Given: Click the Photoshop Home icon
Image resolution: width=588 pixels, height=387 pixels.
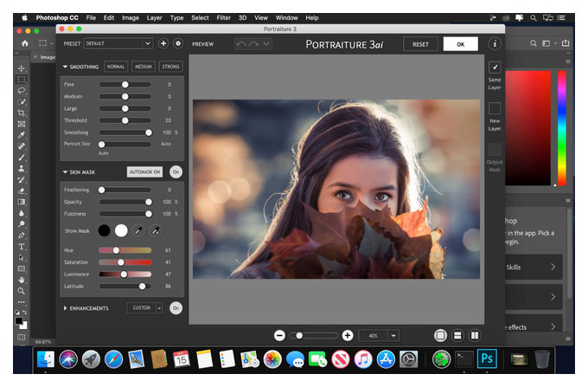Looking at the screenshot, I should [x=25, y=43].
